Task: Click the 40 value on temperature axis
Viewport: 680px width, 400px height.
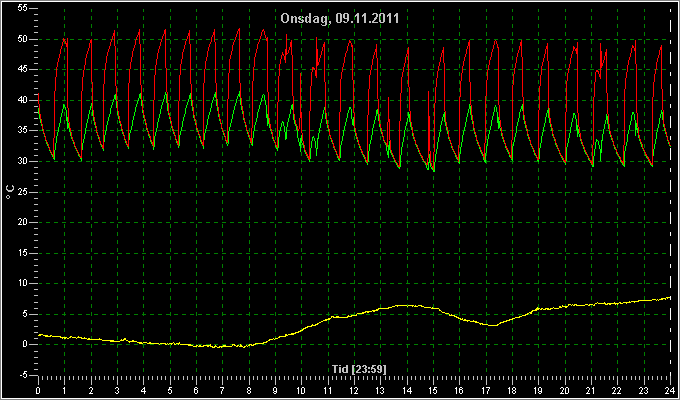Action: click(x=23, y=100)
